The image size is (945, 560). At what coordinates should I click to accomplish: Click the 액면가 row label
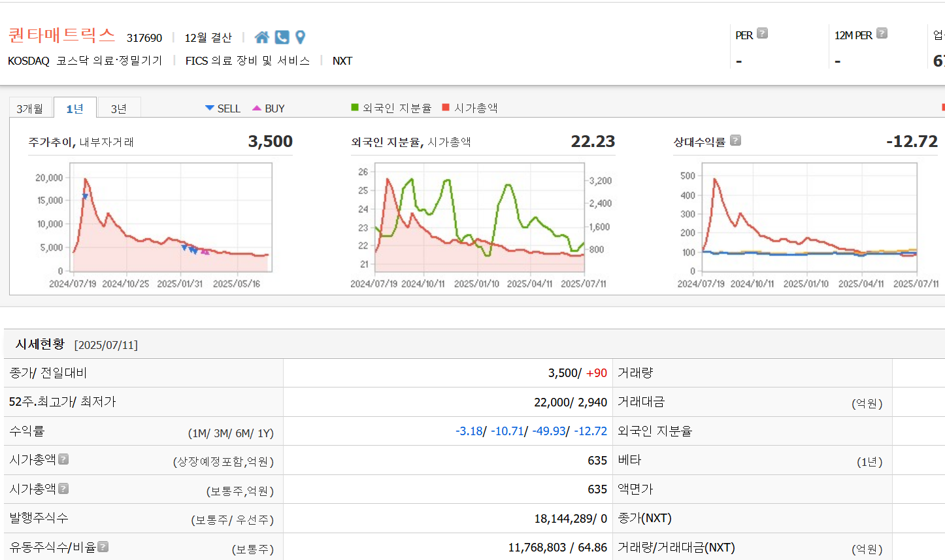(635, 489)
